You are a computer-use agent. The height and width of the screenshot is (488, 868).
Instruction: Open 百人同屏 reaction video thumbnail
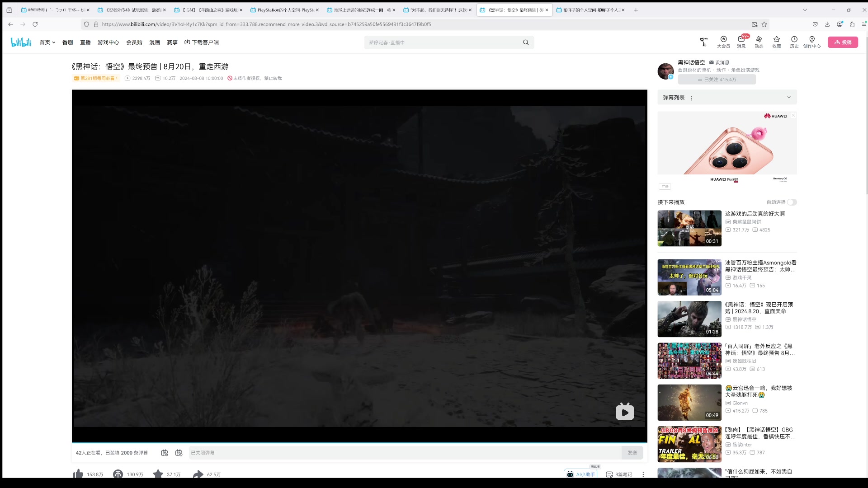click(689, 361)
